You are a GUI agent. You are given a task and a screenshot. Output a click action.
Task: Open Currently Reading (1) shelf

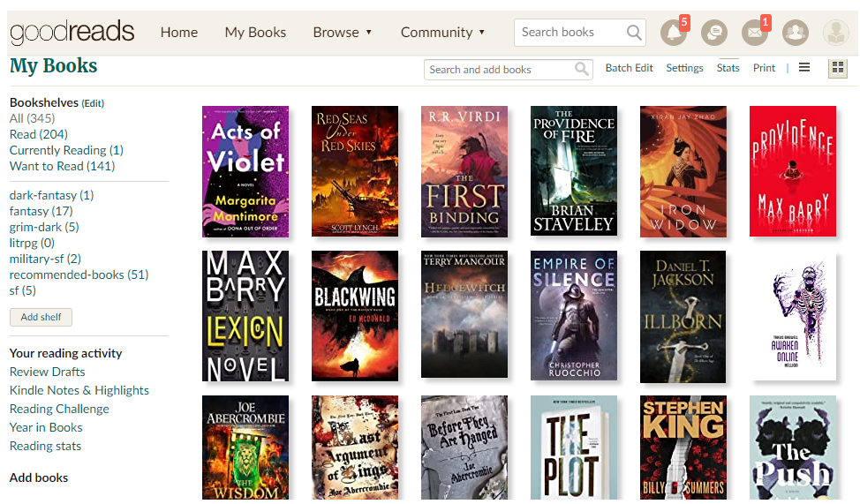pyautogui.click(x=66, y=150)
